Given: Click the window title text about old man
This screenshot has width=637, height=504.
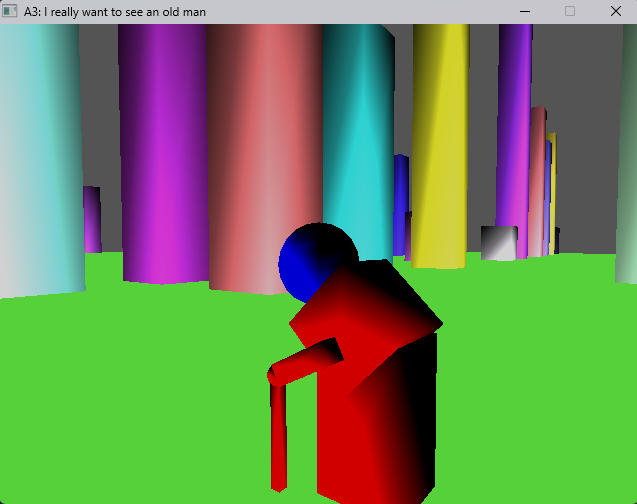Looking at the screenshot, I should click(115, 11).
